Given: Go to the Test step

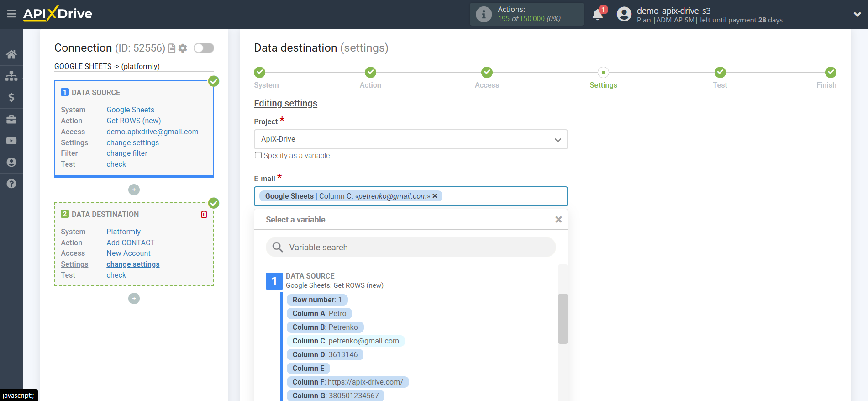Looking at the screenshot, I should (x=720, y=72).
